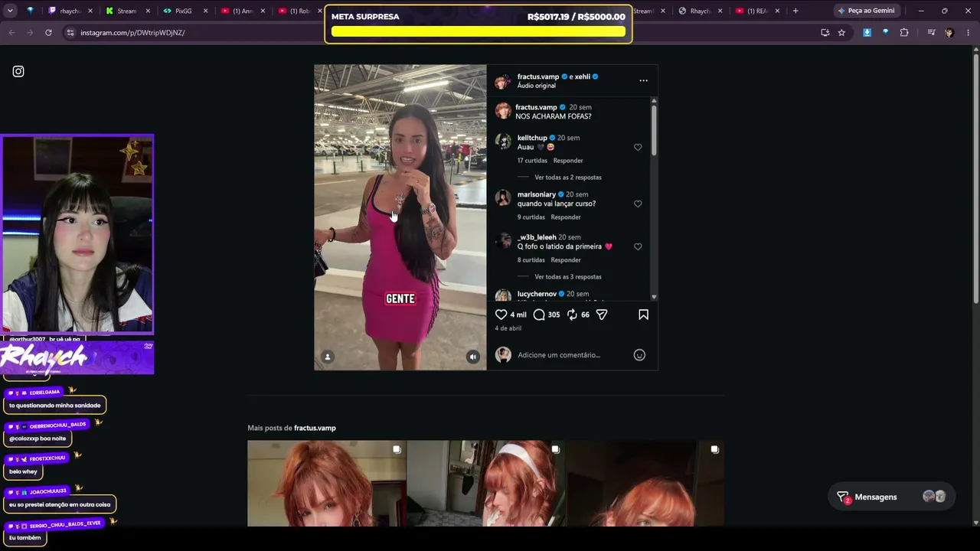Reply to marisoniary's comment
Screen dimensions: 980x551
[566, 217]
